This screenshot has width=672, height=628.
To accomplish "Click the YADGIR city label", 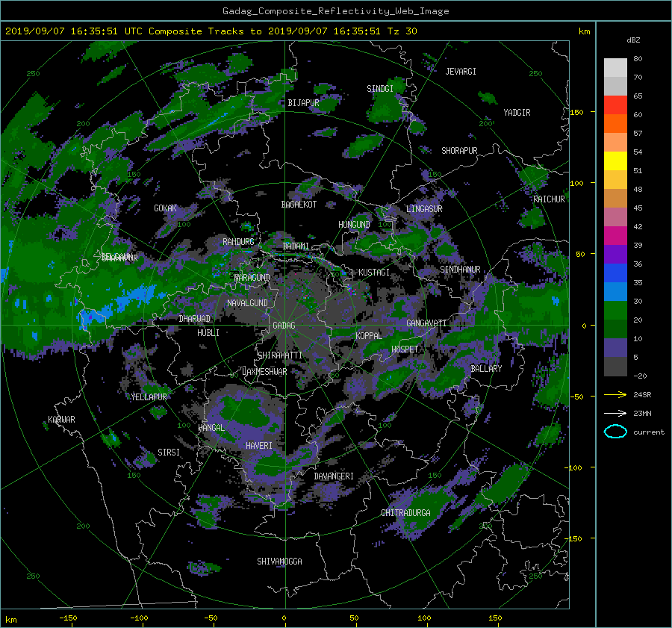I will (517, 113).
